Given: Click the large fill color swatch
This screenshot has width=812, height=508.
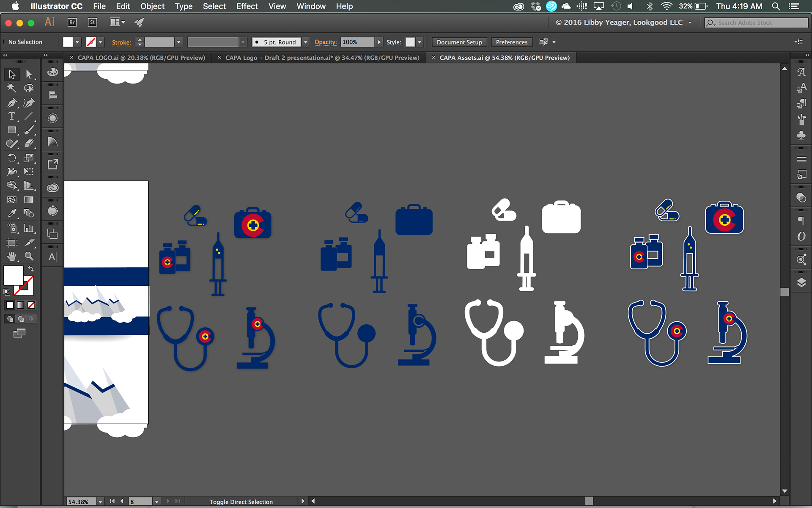Looking at the screenshot, I should (x=13, y=275).
